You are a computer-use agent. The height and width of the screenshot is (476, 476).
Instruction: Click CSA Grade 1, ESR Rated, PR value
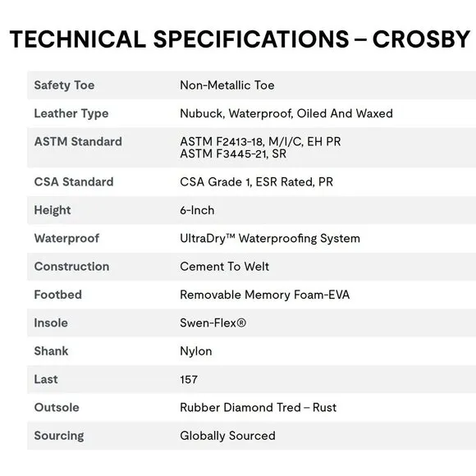pyautogui.click(x=257, y=182)
